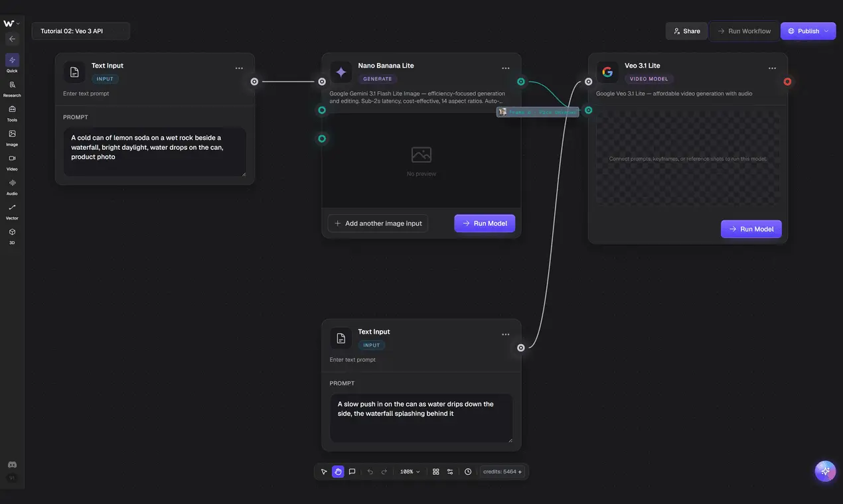Open the sparkle AI assistant button

pos(825,471)
